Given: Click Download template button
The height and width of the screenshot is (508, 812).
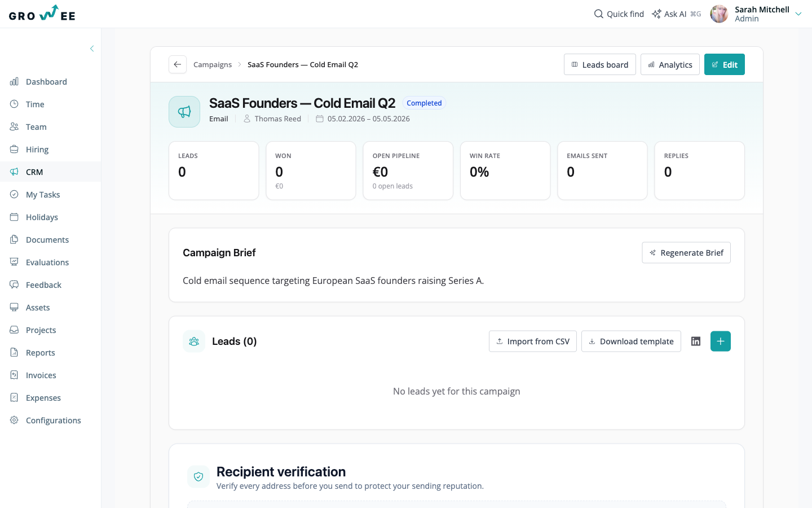Looking at the screenshot, I should point(631,341).
